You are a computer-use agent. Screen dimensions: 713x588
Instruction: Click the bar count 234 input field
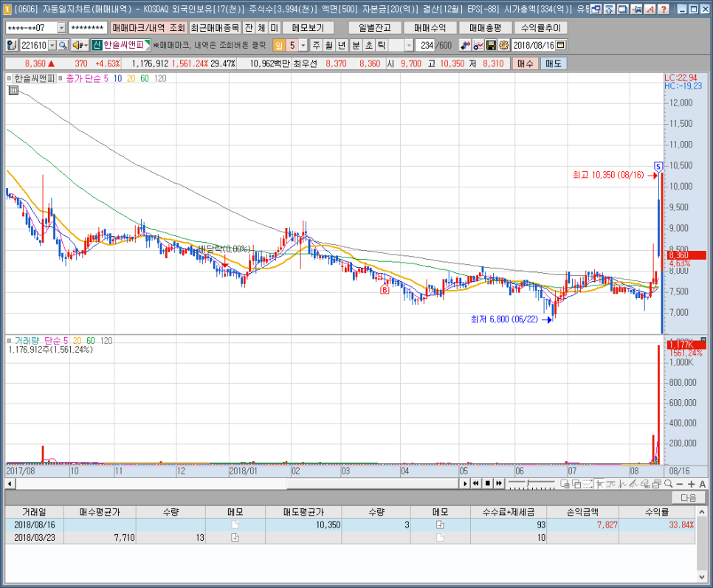(424, 46)
